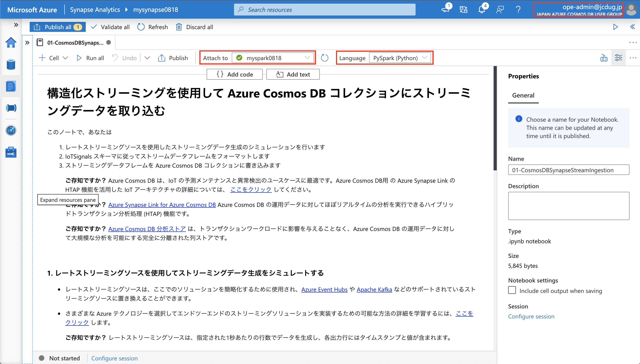Toggle the Properties pane with the settings icon
This screenshot has width=640, height=364.
pos(619,58)
